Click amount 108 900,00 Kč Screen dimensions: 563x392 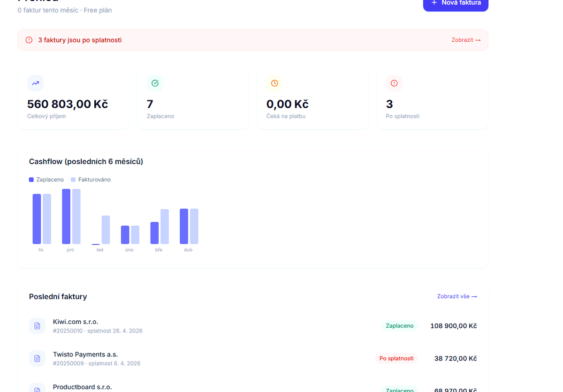point(454,325)
